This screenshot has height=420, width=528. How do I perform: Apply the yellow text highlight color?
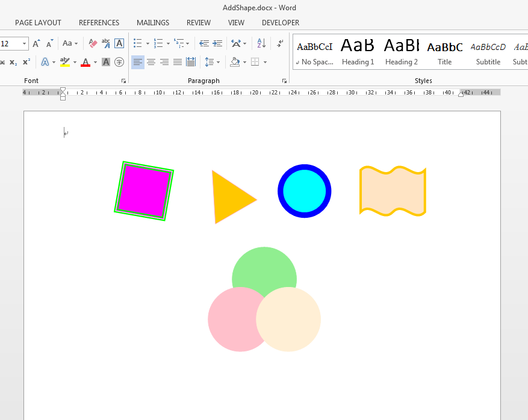click(x=65, y=62)
